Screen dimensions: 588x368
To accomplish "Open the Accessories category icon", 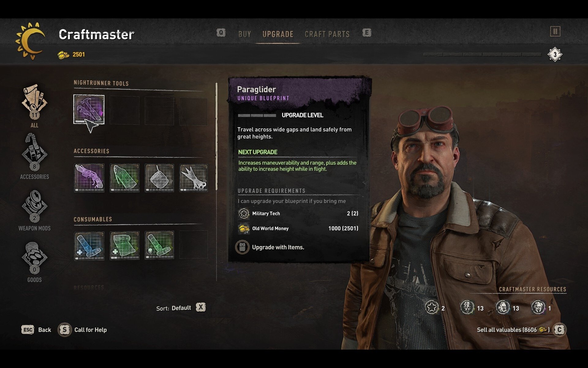I will pos(34,152).
